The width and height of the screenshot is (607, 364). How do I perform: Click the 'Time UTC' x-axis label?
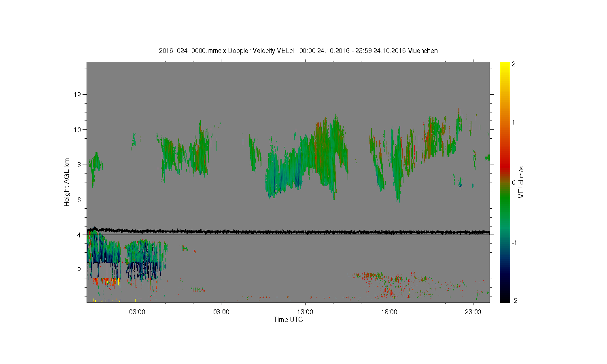(x=288, y=320)
